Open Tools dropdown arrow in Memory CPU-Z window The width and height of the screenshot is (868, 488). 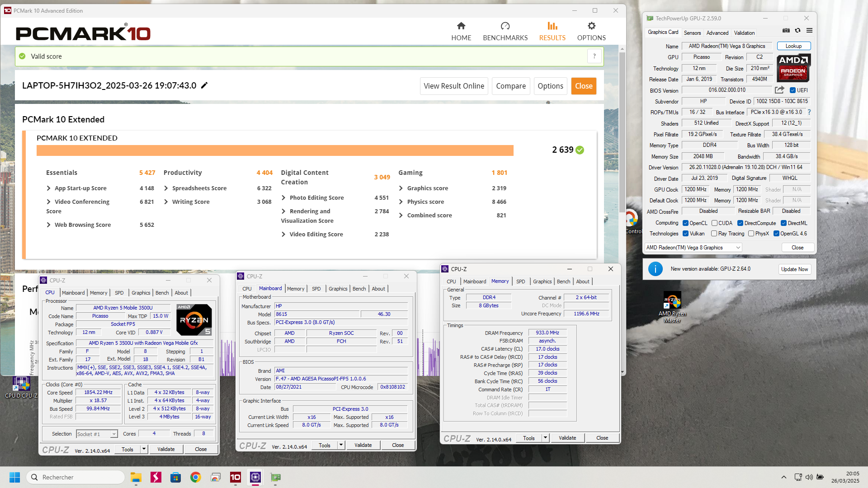[x=545, y=438]
